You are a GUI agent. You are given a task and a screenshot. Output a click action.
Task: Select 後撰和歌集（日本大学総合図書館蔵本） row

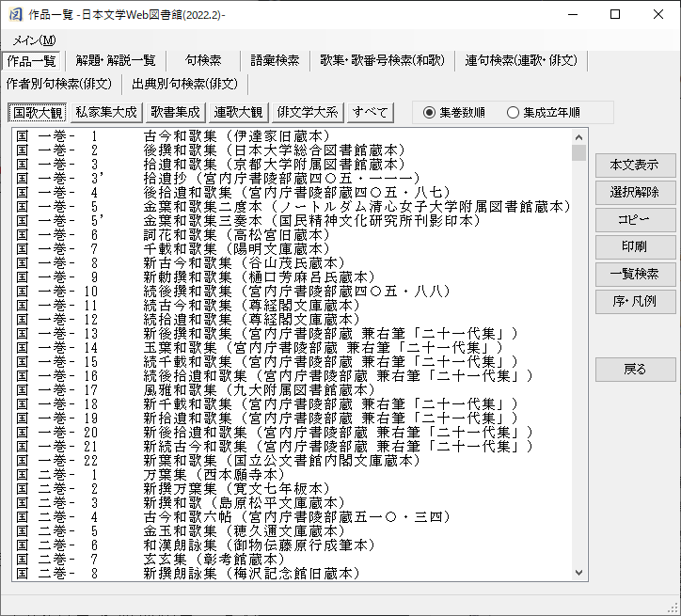pyautogui.click(x=292, y=150)
